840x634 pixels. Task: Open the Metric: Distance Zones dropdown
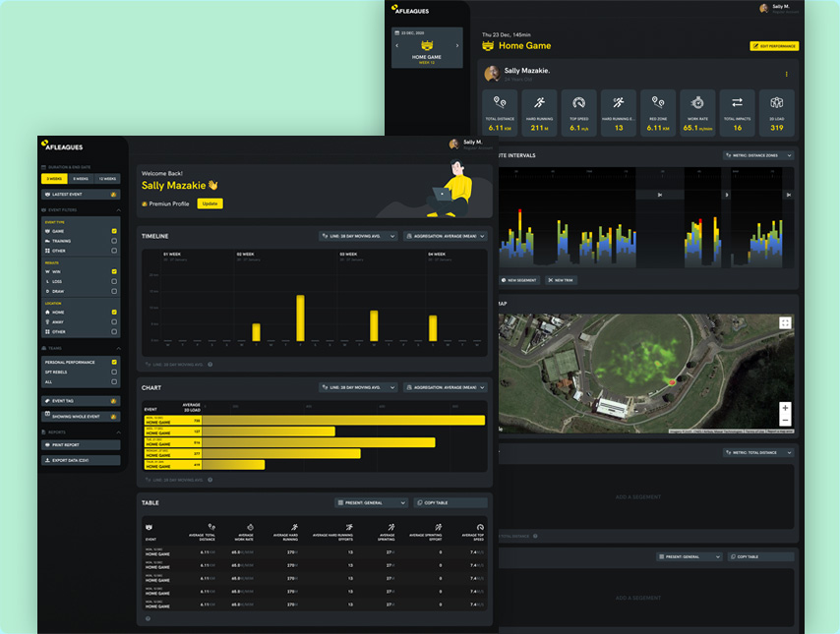coord(756,155)
